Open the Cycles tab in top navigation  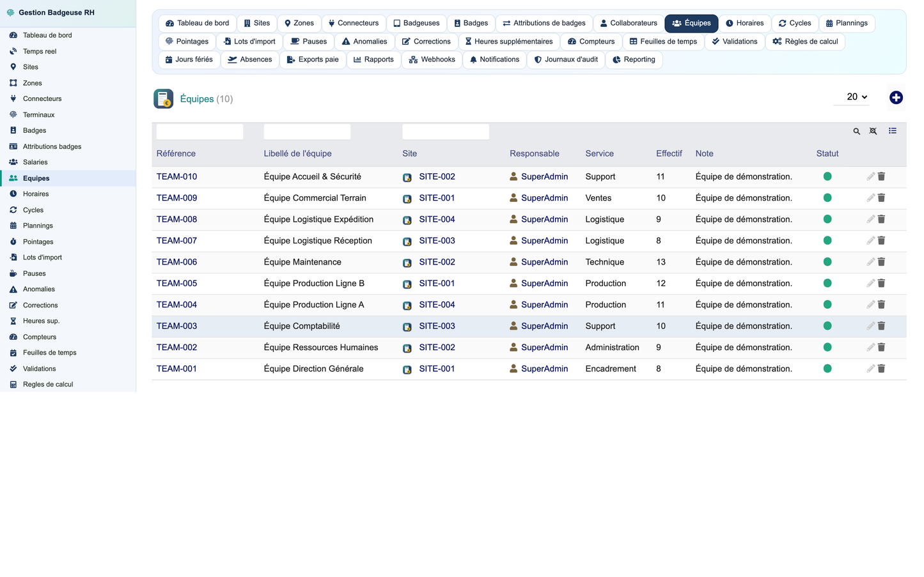[x=795, y=23]
